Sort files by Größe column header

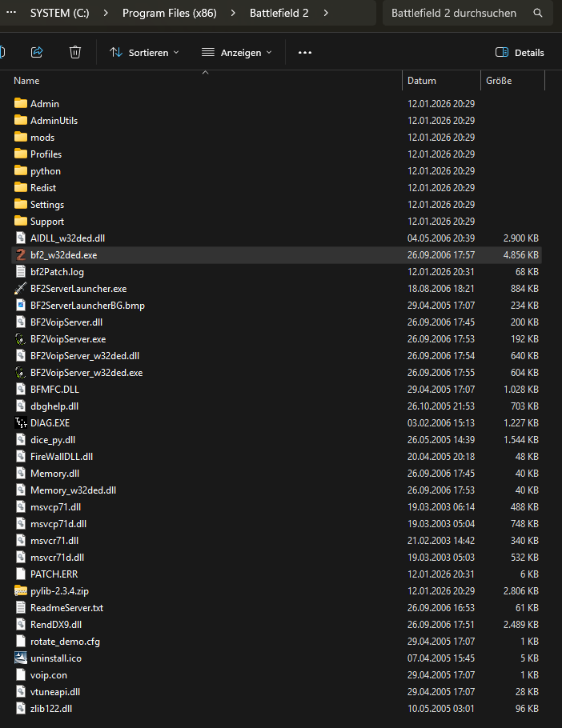499,81
